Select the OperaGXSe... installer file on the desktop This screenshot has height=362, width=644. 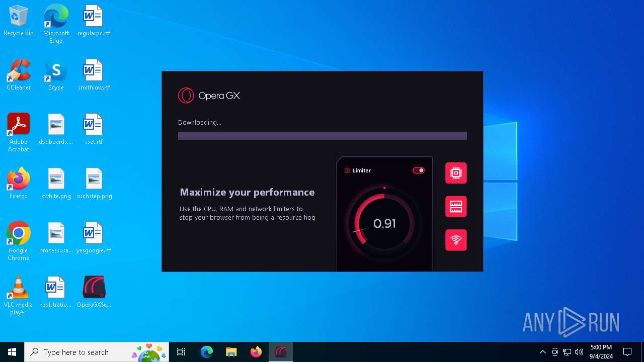click(94, 293)
